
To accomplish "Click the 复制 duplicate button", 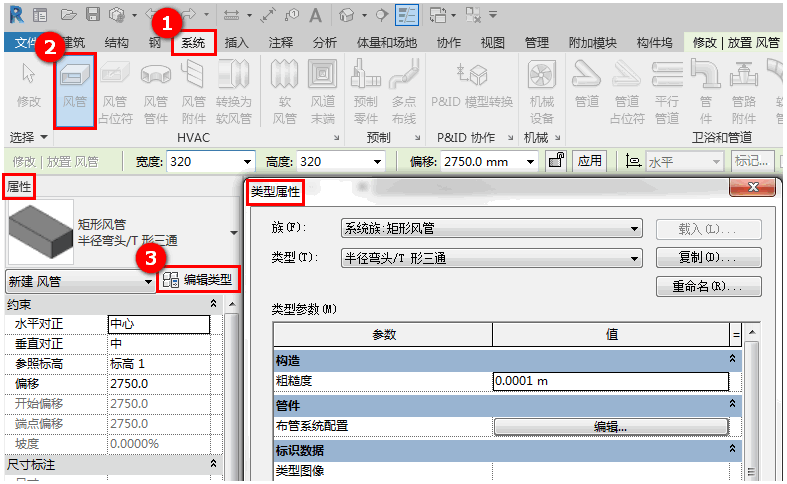I will [708, 258].
